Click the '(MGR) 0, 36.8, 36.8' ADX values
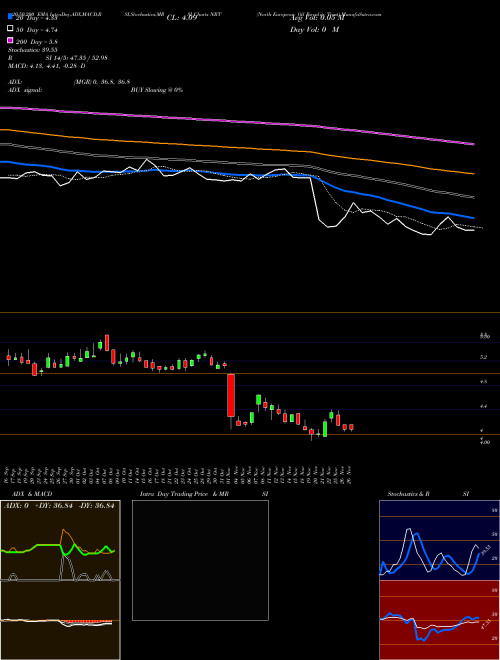Image resolution: width=500 pixels, height=660 pixels. (101, 82)
